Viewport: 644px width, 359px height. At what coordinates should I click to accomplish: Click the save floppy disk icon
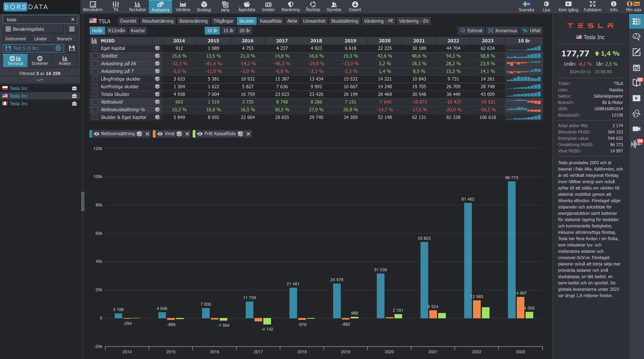click(72, 48)
